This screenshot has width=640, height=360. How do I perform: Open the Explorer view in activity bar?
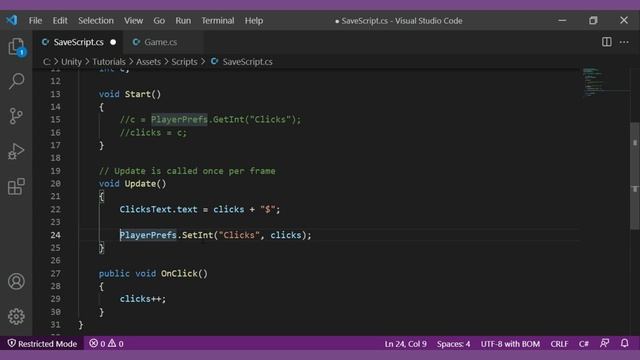click(x=16, y=47)
